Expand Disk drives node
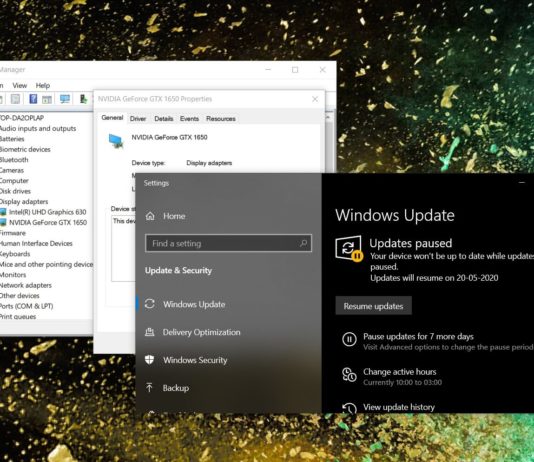Screen dimensions: 534x462 tap(15, 191)
